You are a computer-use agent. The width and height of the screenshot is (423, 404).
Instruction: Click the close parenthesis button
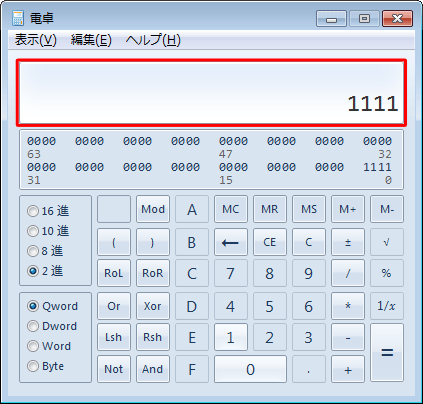click(153, 242)
